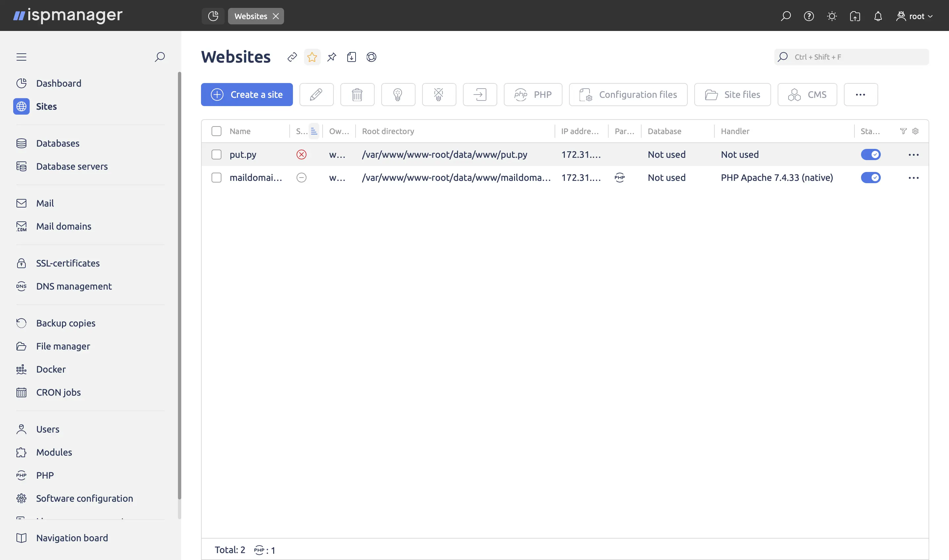Viewport: 949px width, 560px height.
Task: Disable the site using the crossed-bulb icon
Action: [439, 94]
